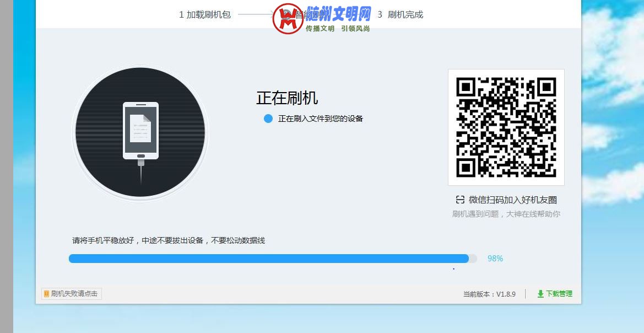
Task: Click the blue flashing progress bar
Action: coord(269,259)
